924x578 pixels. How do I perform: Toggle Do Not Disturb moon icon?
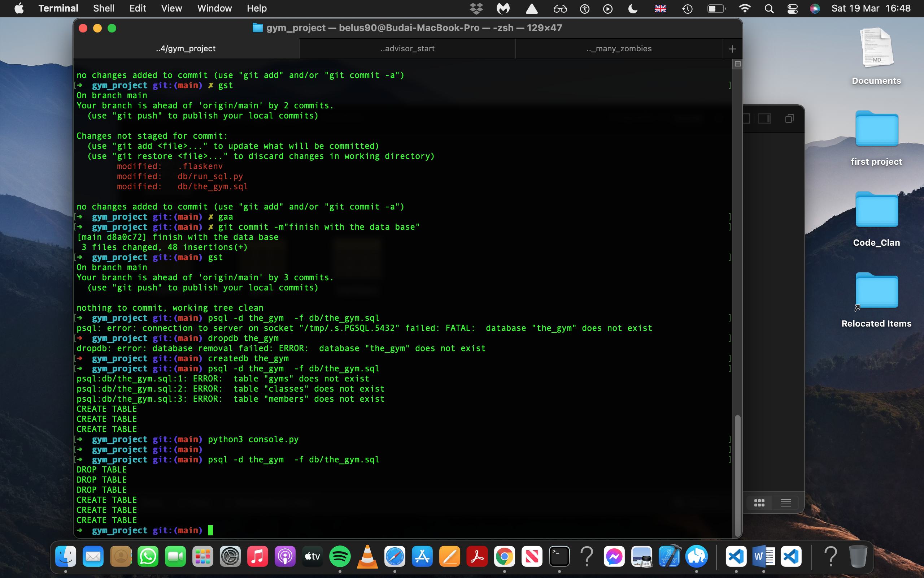point(633,8)
